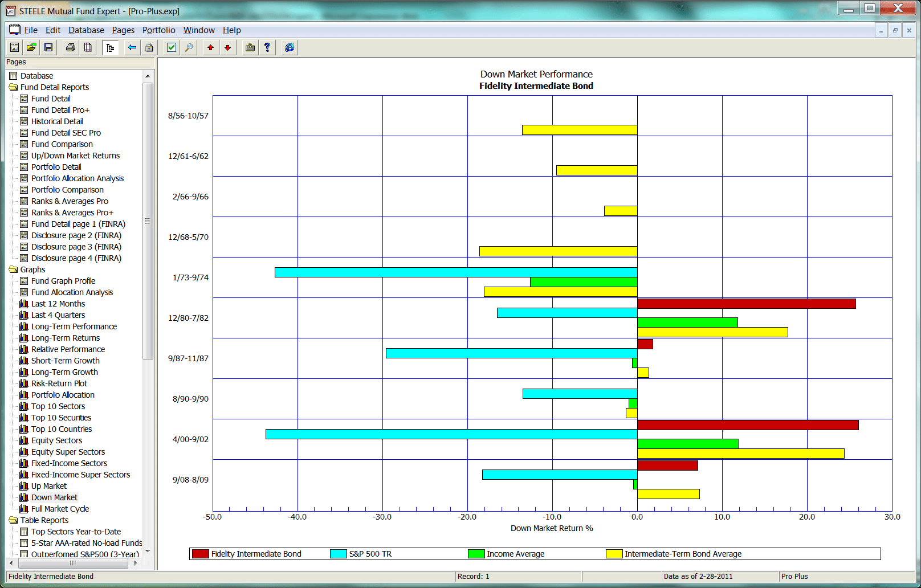921x588 pixels.
Task: Click the Last 4 Quarters graph icon
Action: pos(24,315)
